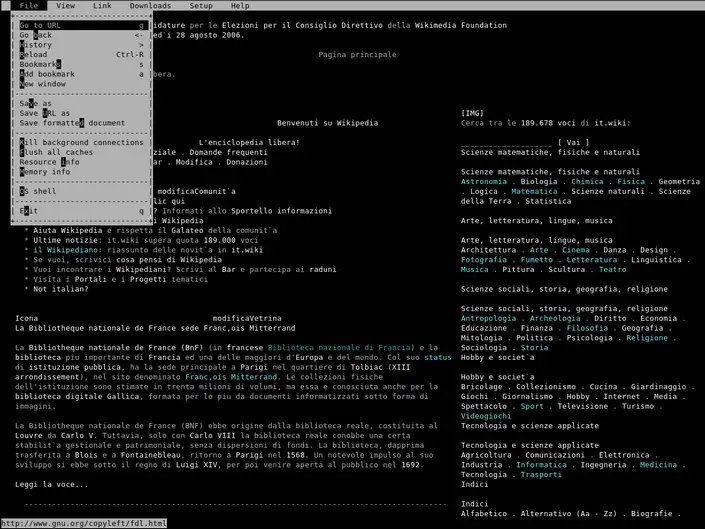Select Go back menu entry

[82, 35]
